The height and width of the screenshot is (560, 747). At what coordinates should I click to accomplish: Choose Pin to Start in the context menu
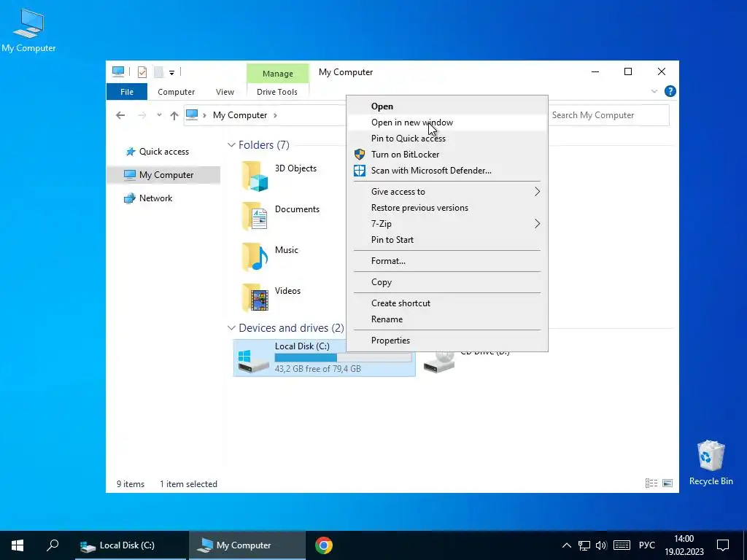pyautogui.click(x=447, y=239)
